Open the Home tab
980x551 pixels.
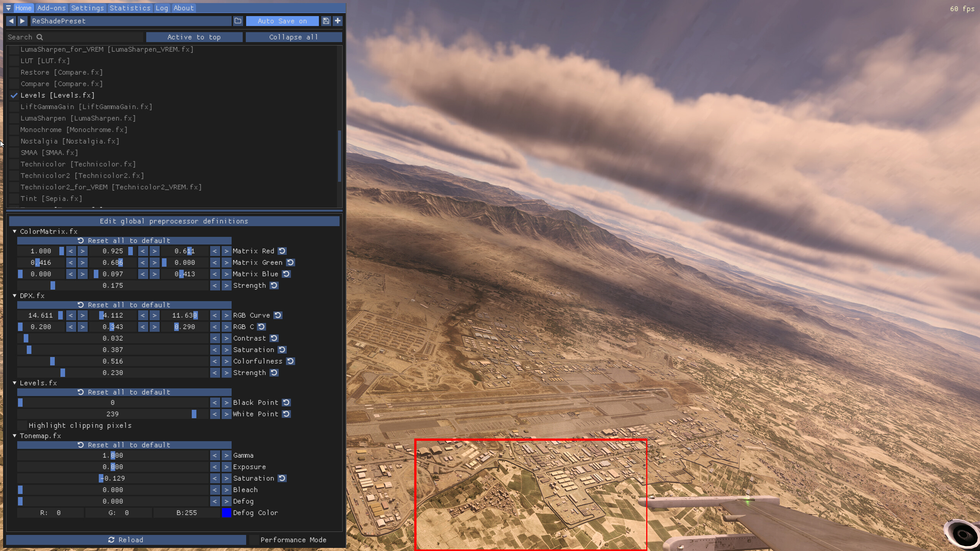[23, 8]
